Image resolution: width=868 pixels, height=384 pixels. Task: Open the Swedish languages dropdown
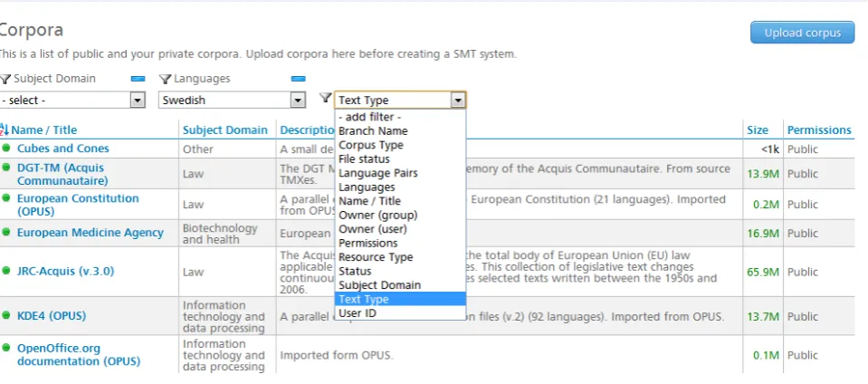pyautogui.click(x=232, y=101)
